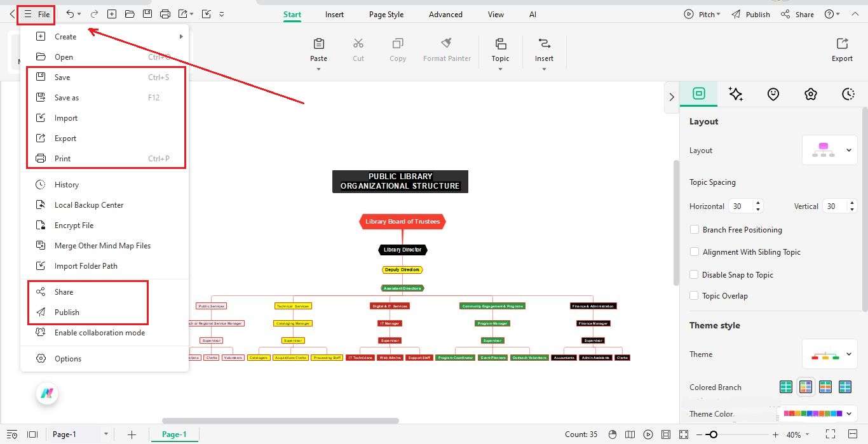Open the clock task panel tab

(848, 94)
